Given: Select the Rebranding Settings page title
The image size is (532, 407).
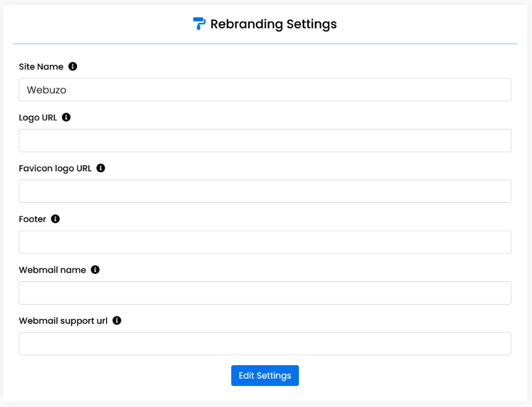Looking at the screenshot, I should 274,24.
